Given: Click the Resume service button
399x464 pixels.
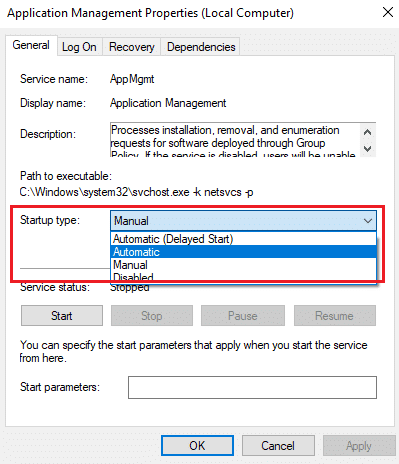Looking at the screenshot, I should pos(334,316).
